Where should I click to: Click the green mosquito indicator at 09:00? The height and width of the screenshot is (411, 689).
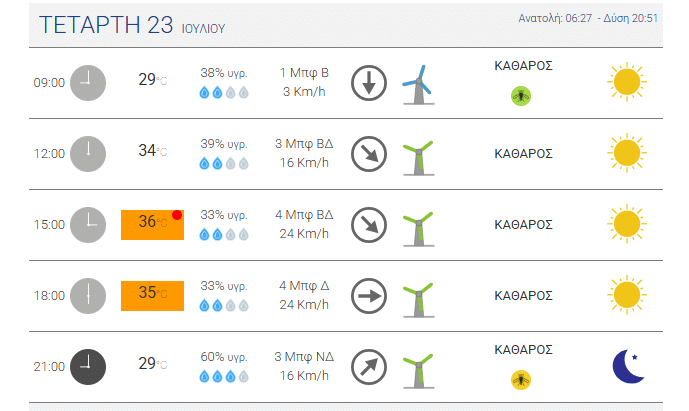(521, 96)
